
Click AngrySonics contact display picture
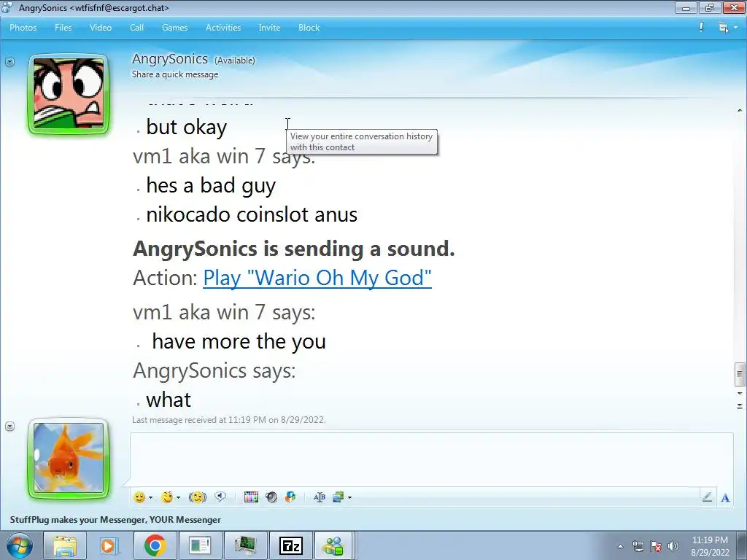pos(69,94)
